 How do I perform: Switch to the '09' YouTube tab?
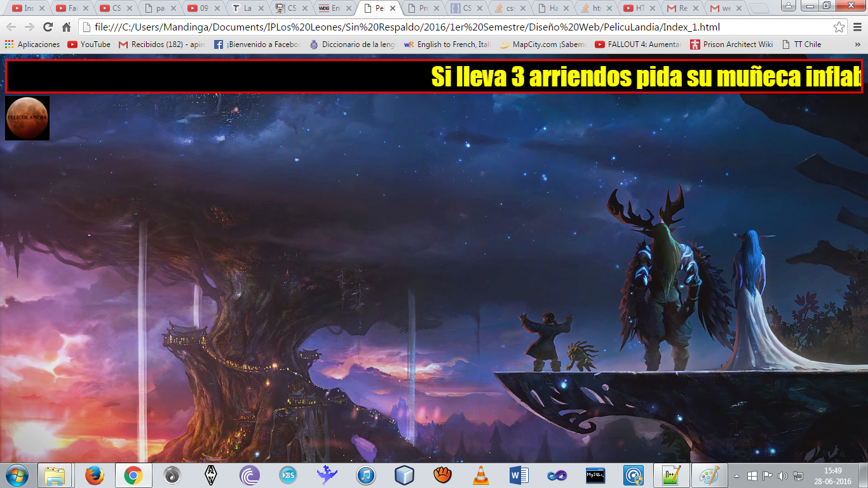(x=204, y=8)
